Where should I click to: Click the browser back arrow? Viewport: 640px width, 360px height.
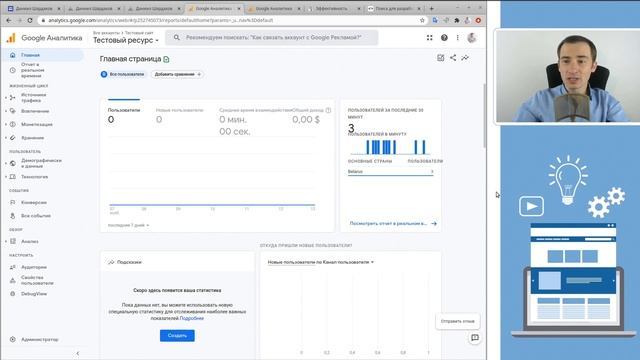9,20
